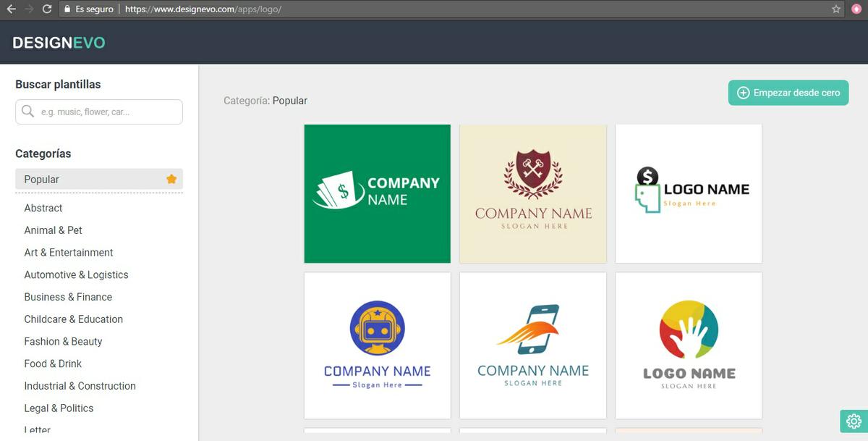
Task: Open the flaming smartphone logo template
Action: point(532,345)
